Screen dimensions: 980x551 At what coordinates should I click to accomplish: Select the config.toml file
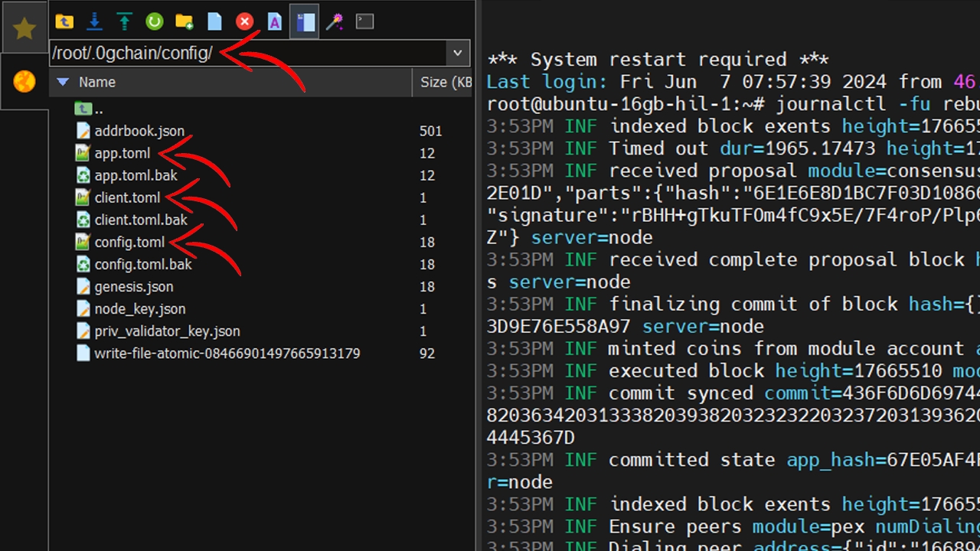click(129, 243)
